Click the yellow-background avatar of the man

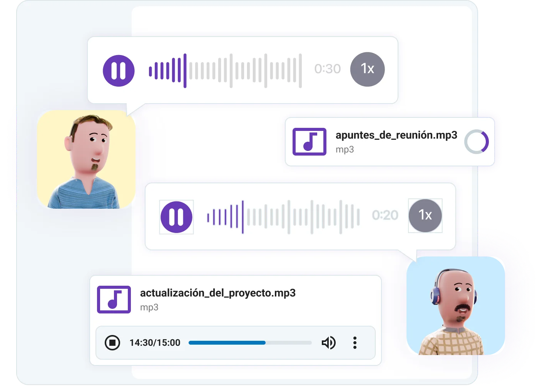coord(86,160)
